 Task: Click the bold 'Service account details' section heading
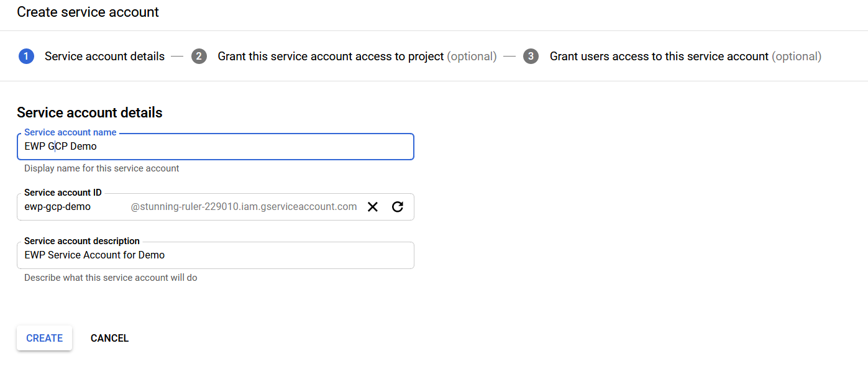click(x=89, y=112)
